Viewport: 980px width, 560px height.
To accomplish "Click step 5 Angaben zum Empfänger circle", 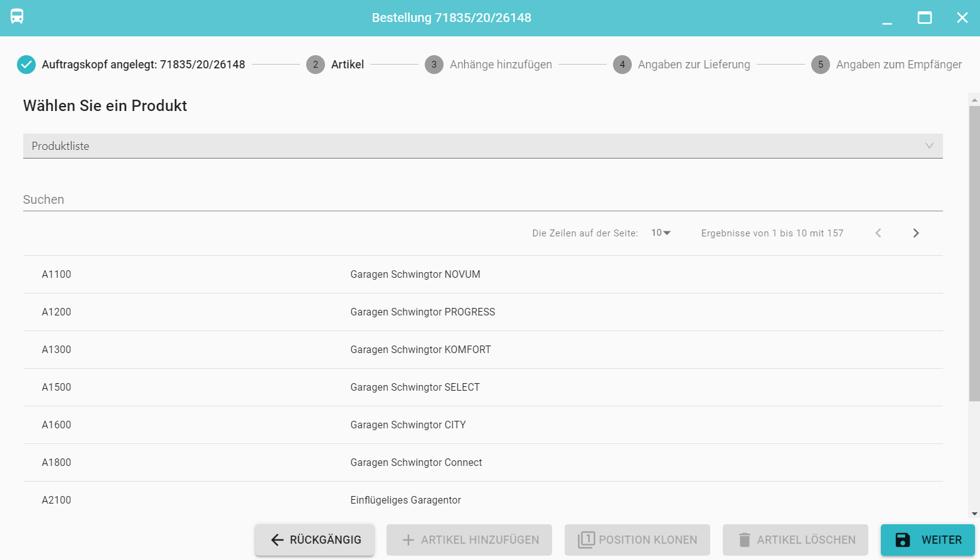I will [820, 65].
